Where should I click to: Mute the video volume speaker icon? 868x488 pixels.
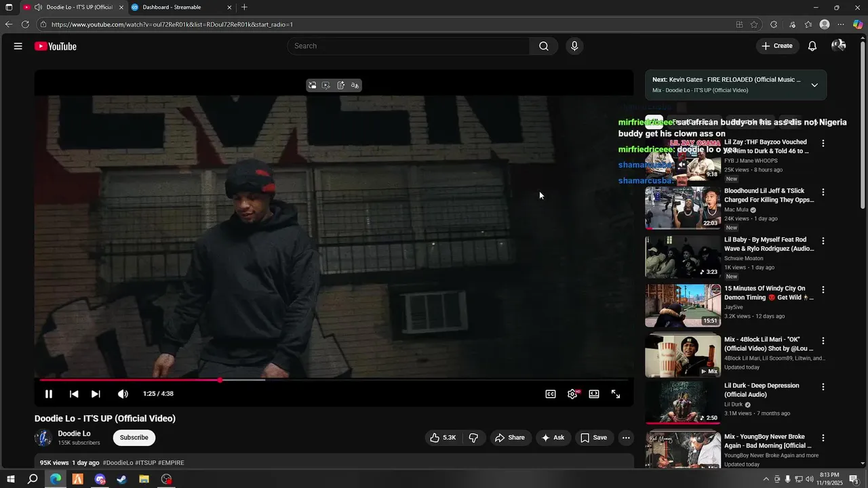tap(123, 394)
